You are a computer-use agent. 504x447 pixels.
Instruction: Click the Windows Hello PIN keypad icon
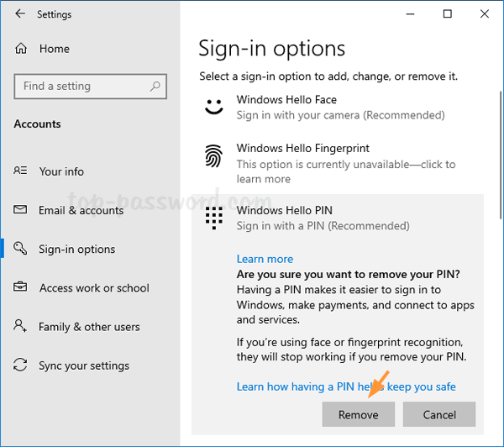[x=214, y=218]
